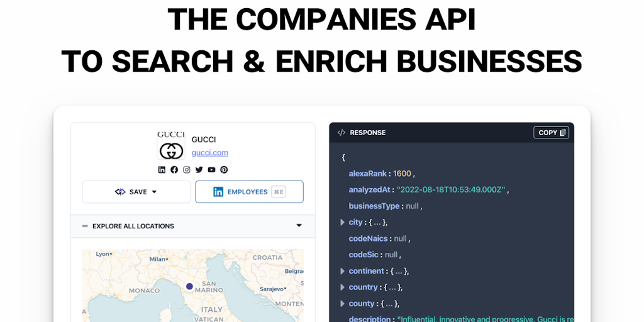Image resolution: width=644 pixels, height=322 pixels.
Task: Open Gucci's Instagram icon
Action: click(x=186, y=170)
